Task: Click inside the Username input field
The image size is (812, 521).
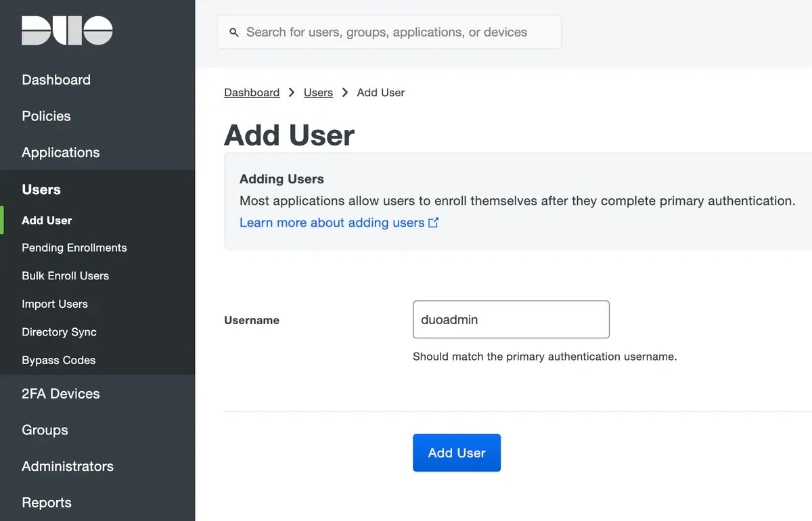Action: (511, 319)
